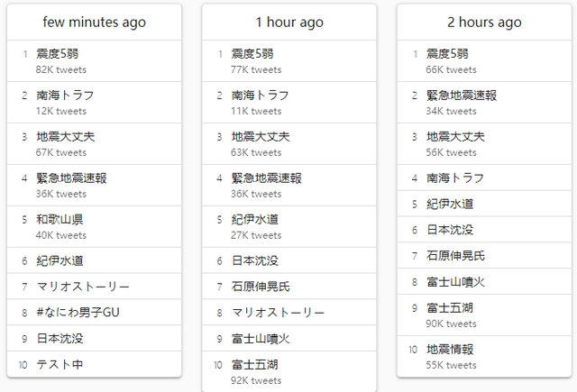The image size is (577, 392).
Task: Open 富士五湖 with 90K tweets
Action: tap(450, 307)
